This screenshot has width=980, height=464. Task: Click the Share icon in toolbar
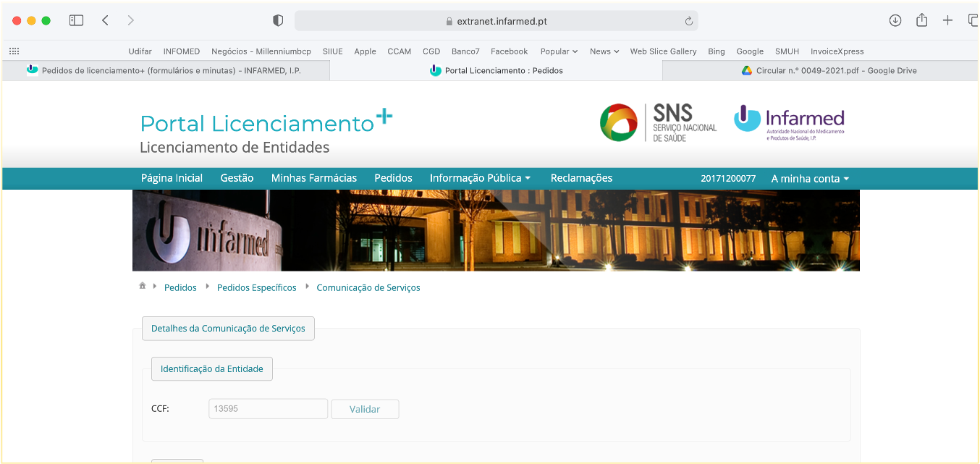(921, 20)
